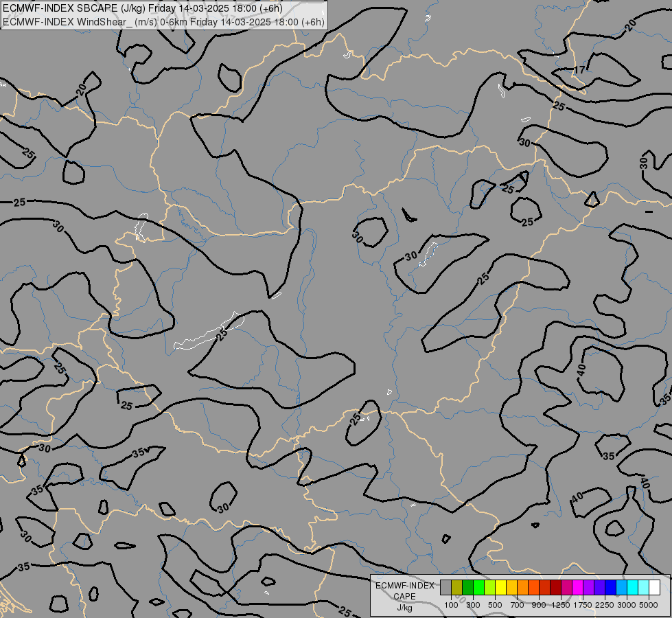Click the SBCAPE title line in the header

coord(143,8)
